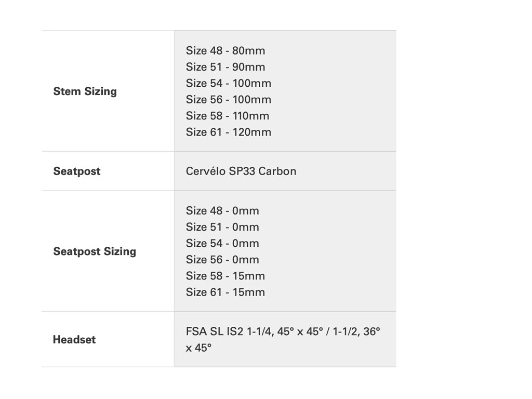Select the Size 54 - 0mm seatpost entry

(x=222, y=243)
